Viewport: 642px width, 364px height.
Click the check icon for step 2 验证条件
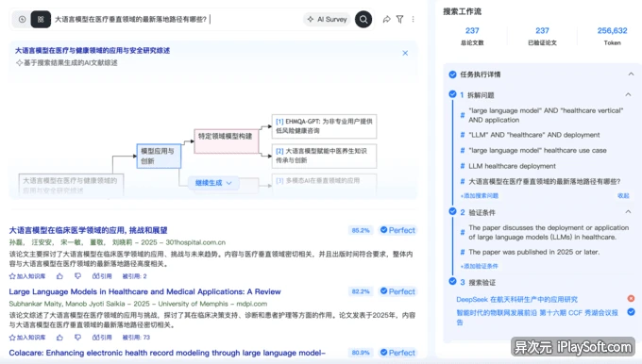pos(452,211)
